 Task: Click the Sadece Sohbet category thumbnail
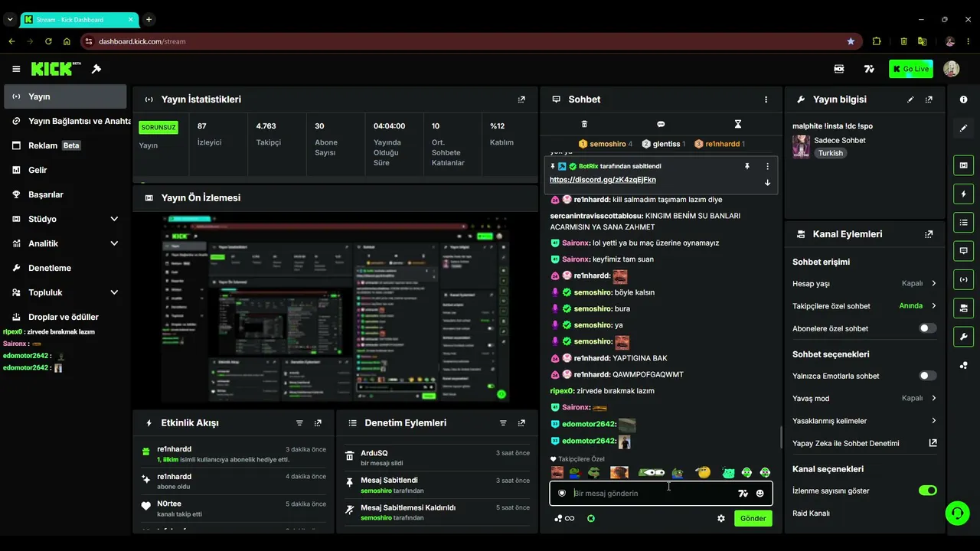(x=801, y=146)
